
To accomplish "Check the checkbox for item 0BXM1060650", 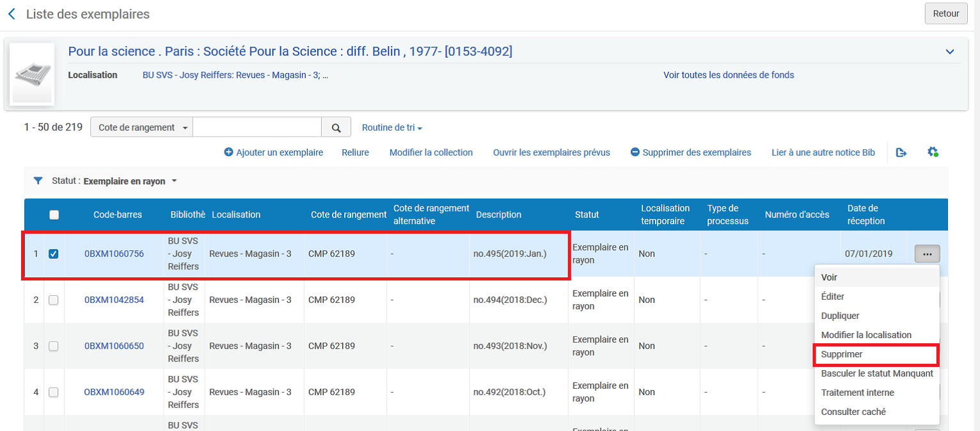I will 54,346.
